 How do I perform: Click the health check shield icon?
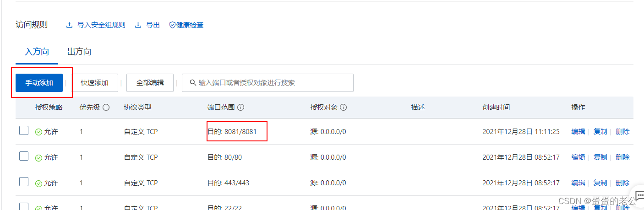click(x=173, y=25)
